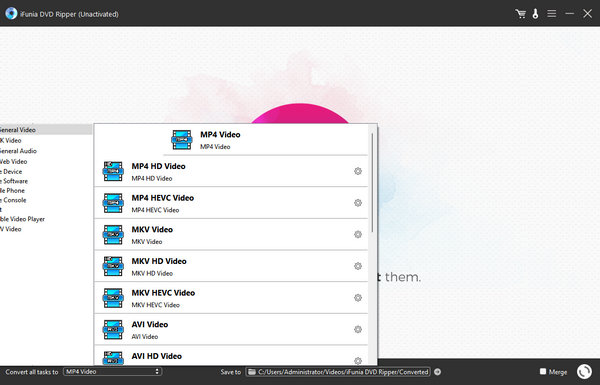Minimize the iFunia DVD Ripper window

569,14
